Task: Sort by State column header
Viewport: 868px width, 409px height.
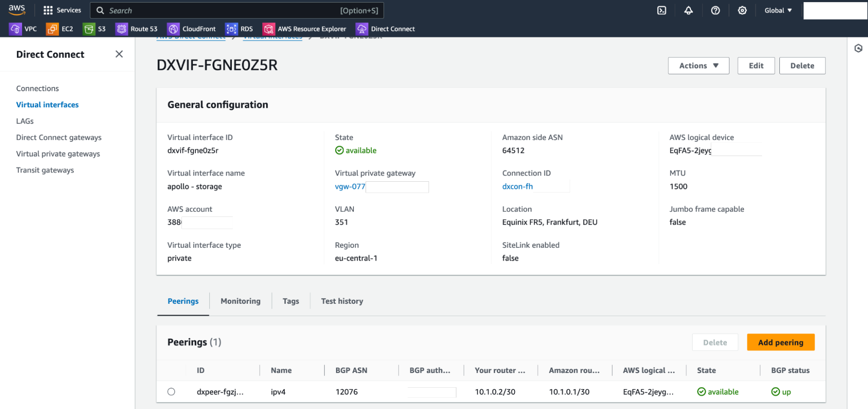Action: pos(706,370)
